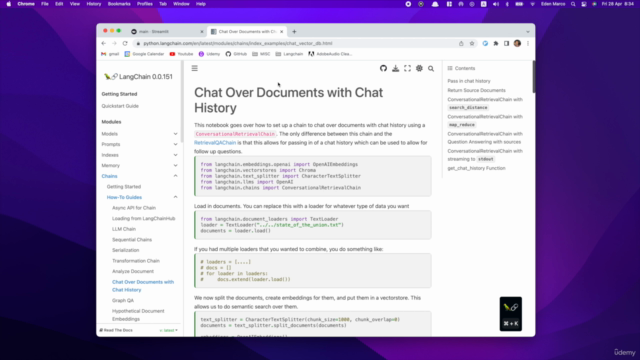Open the Cmd+K LangChain assistant widget
Viewport: 640px width, 360px height.
click(511, 313)
